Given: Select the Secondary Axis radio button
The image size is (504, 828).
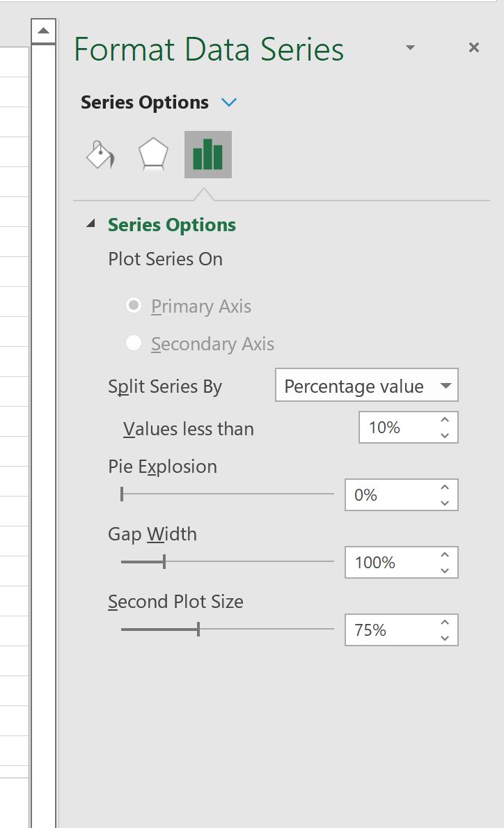Looking at the screenshot, I should pos(134,343).
